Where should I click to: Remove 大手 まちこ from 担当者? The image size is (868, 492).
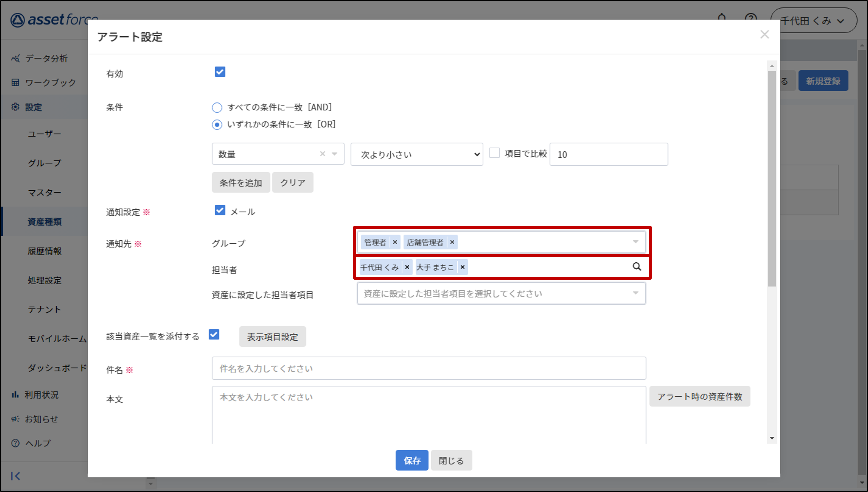(x=462, y=267)
